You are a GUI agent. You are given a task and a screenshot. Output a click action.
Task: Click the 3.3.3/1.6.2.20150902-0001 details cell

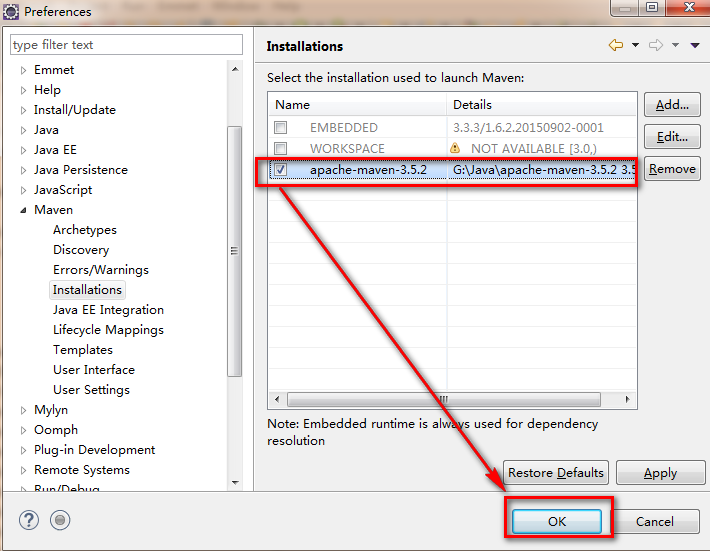[x=528, y=128]
